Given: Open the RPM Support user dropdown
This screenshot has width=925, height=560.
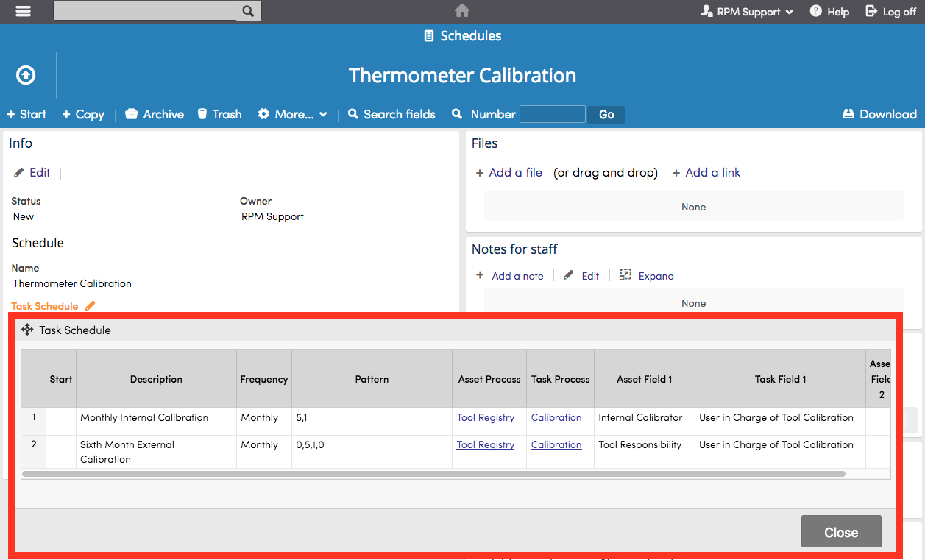Looking at the screenshot, I should click(747, 12).
